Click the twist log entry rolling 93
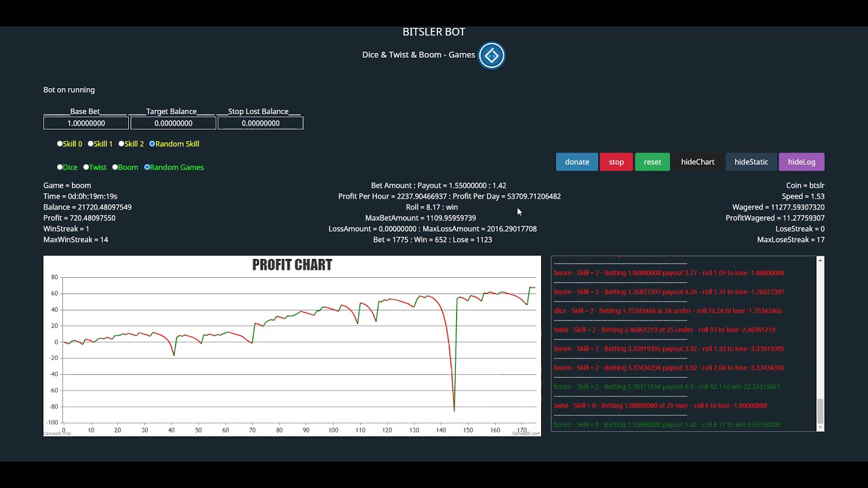 coord(665,329)
